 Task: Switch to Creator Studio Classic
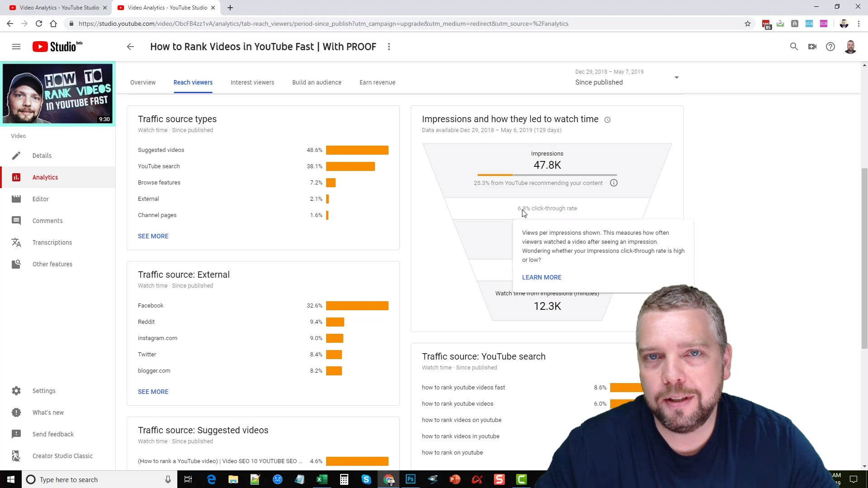[58, 456]
